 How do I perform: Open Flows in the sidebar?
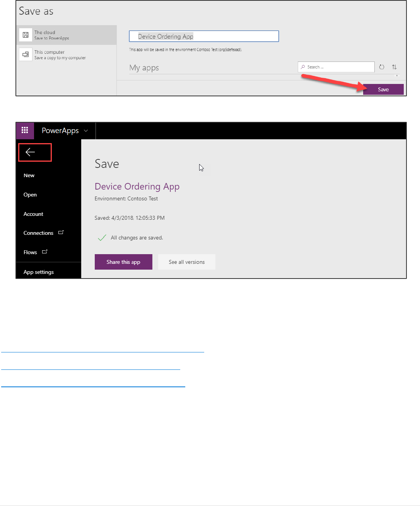tap(30, 252)
